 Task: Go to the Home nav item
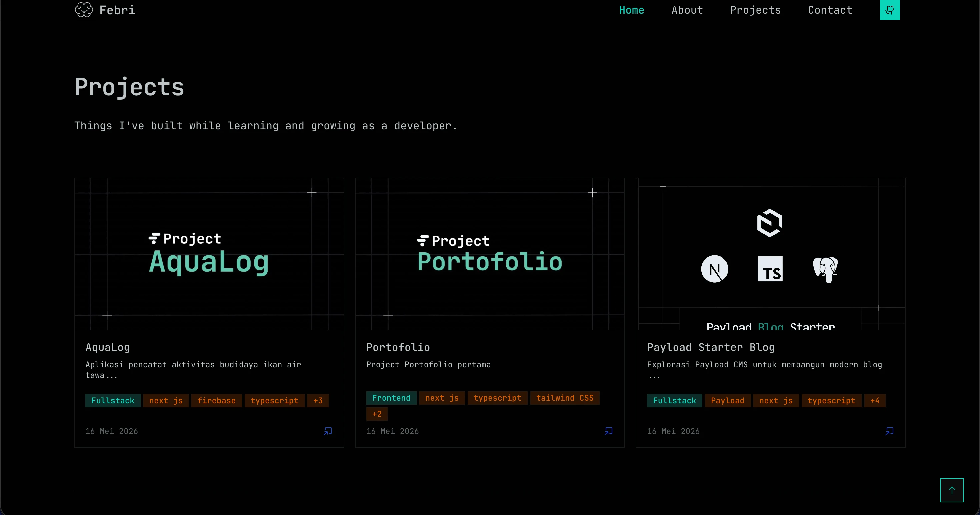coord(632,10)
